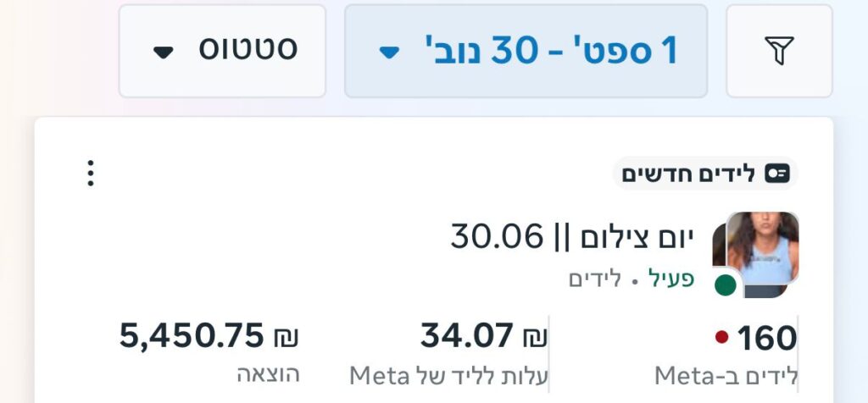Select the 160 leads metric value
868x403 pixels.
[x=766, y=339]
